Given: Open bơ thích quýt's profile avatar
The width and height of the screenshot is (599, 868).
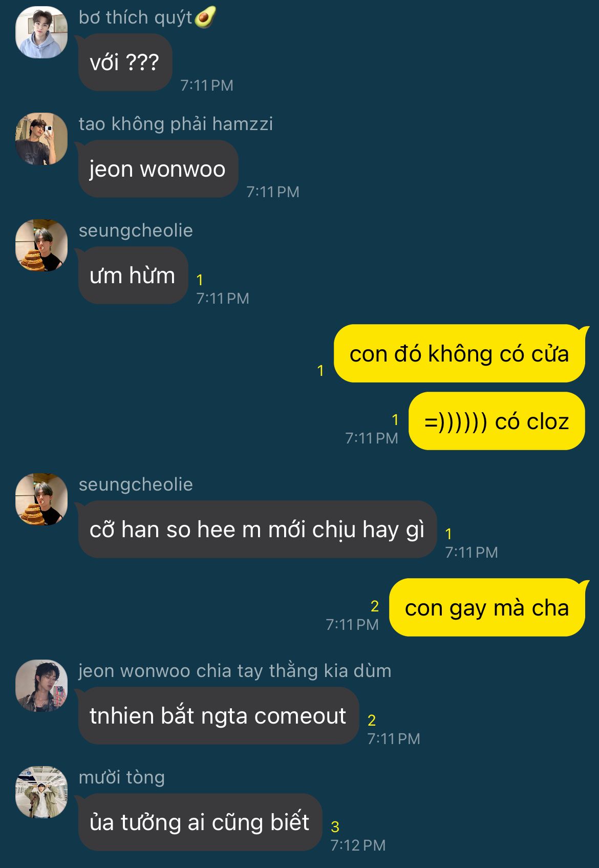Looking at the screenshot, I should pyautogui.click(x=41, y=32).
